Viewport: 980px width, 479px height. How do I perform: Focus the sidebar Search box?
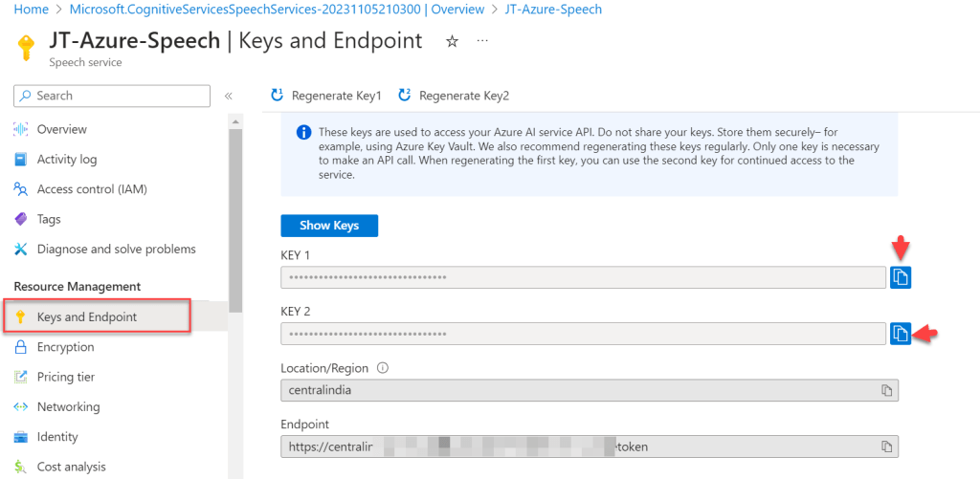click(112, 96)
